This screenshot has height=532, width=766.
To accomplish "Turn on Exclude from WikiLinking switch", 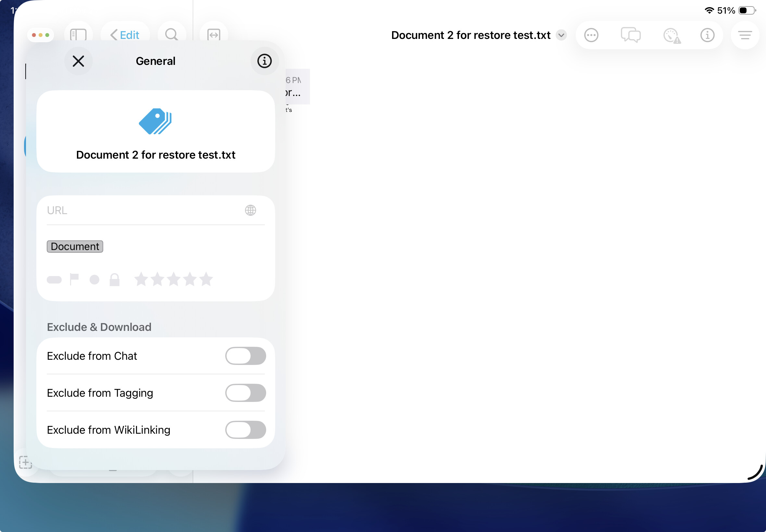I will point(245,430).
